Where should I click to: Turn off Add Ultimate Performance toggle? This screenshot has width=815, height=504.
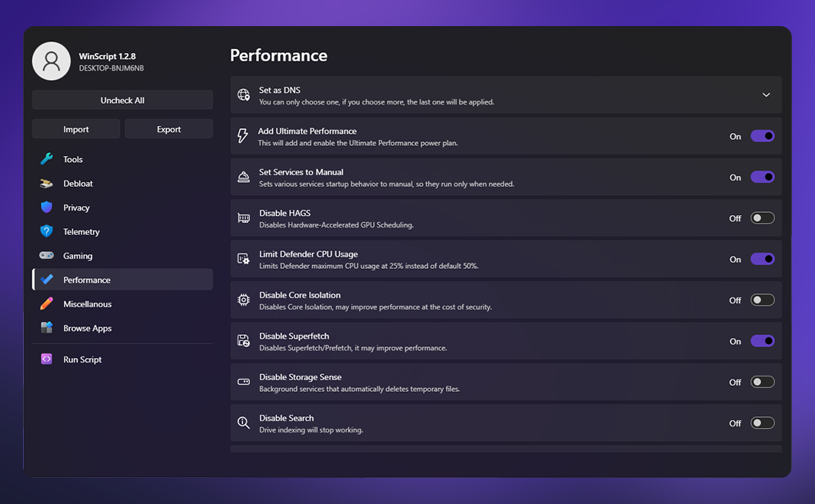tap(762, 136)
